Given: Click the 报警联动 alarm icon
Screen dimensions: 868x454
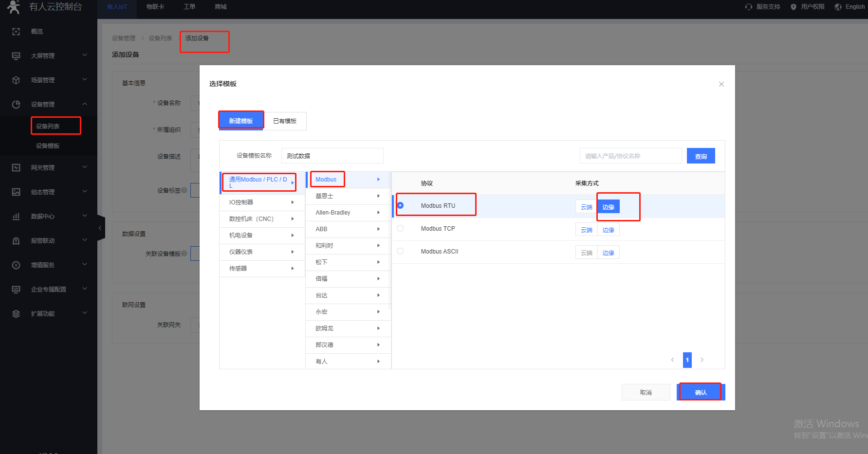Looking at the screenshot, I should point(16,241).
